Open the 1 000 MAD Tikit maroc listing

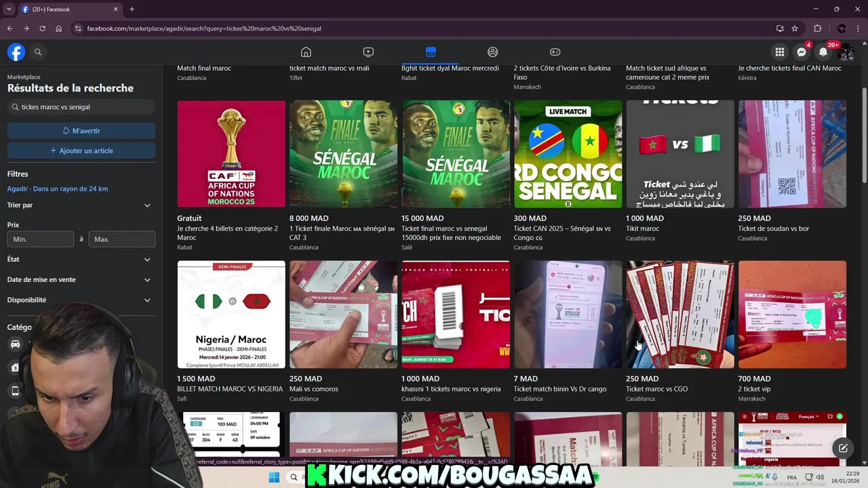pos(680,171)
